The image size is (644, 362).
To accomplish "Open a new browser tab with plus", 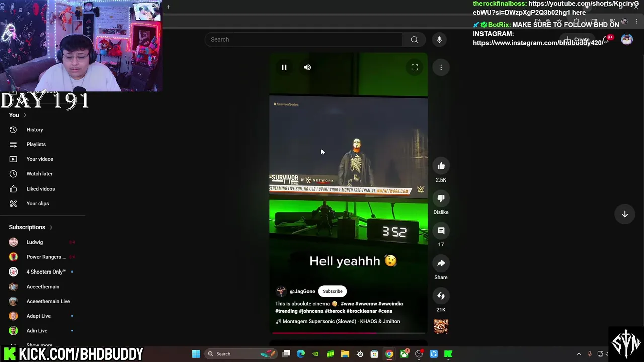I will coord(168,7).
